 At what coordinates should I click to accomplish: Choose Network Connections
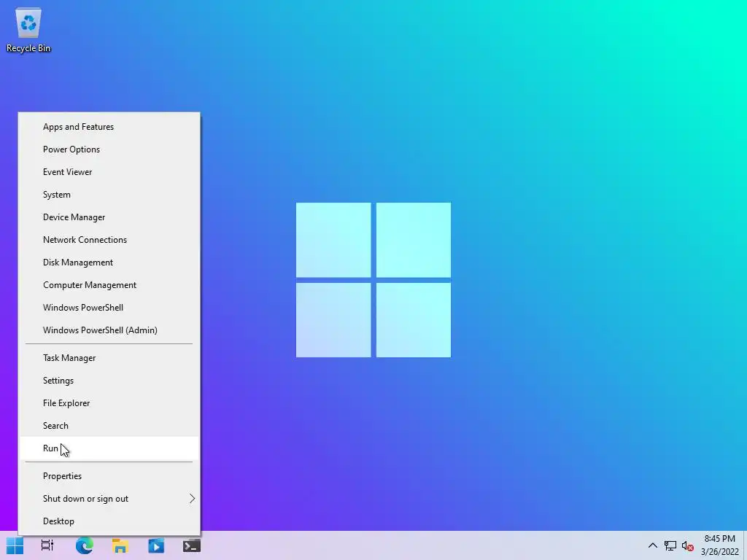pyautogui.click(x=109, y=239)
